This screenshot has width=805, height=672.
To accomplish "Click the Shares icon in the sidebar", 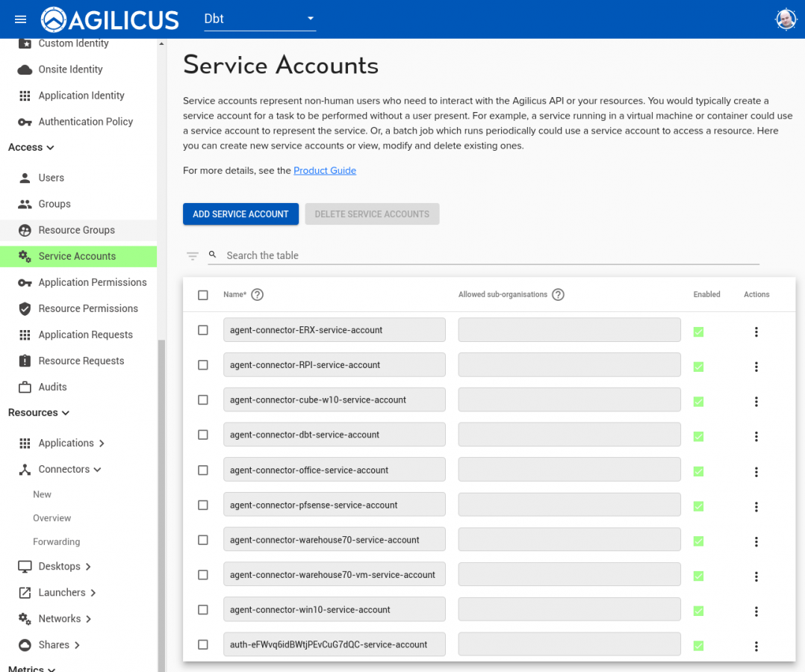I will coord(23,644).
